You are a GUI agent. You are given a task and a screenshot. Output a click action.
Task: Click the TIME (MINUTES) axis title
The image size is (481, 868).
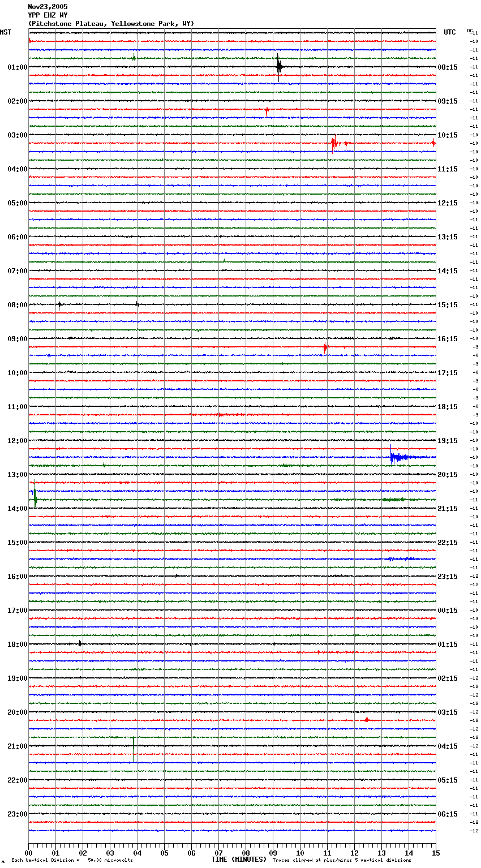pyautogui.click(x=239, y=860)
